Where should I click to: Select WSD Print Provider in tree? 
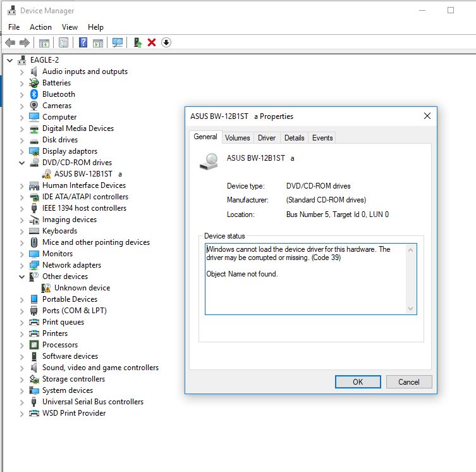pos(74,413)
